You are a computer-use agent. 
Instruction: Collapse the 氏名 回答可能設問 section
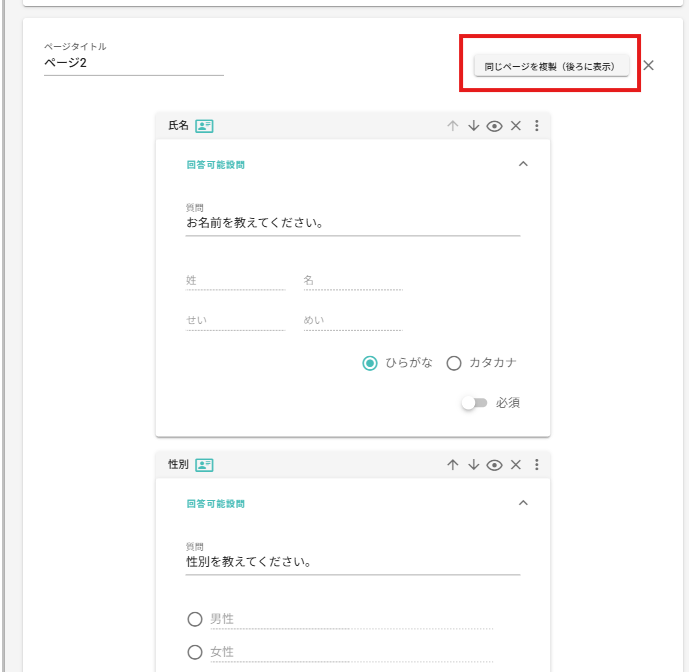click(522, 165)
